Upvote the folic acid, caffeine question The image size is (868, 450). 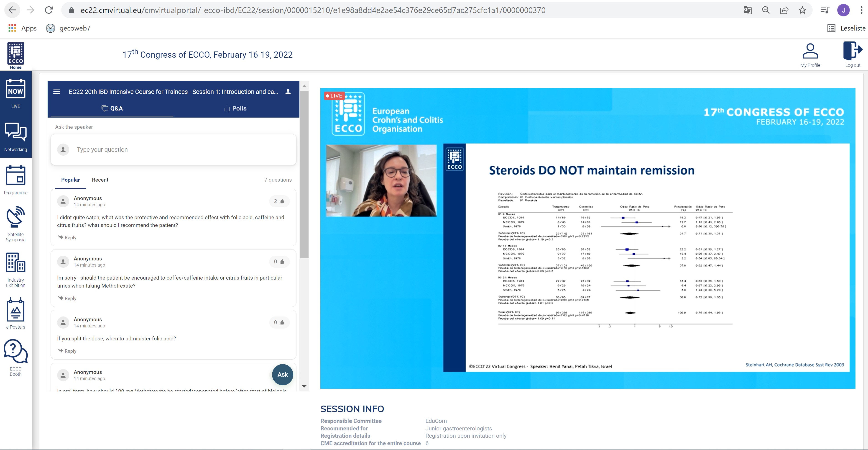[x=279, y=201]
